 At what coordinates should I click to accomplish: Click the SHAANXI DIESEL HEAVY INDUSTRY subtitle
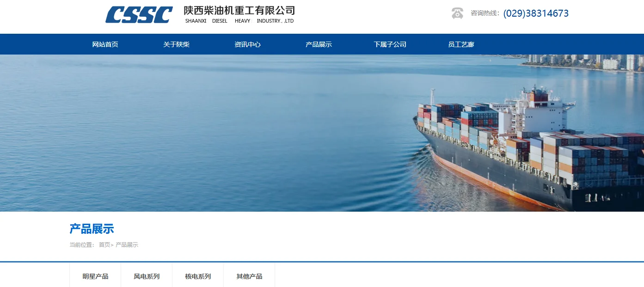(239, 21)
